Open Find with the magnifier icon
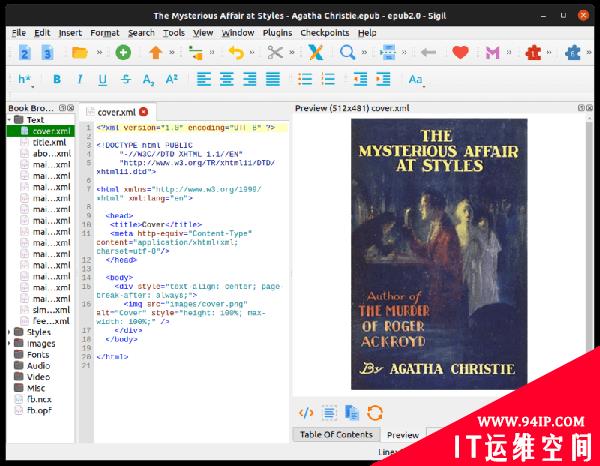Screen dimensions: 600x466 pyautogui.click(x=347, y=52)
